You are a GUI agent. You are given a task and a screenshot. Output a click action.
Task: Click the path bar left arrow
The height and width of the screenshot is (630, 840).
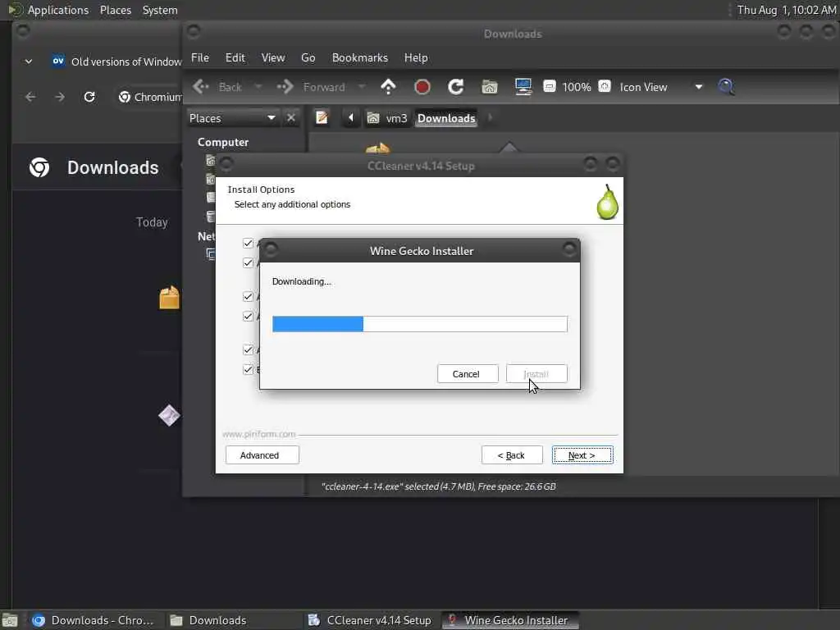pyautogui.click(x=351, y=118)
